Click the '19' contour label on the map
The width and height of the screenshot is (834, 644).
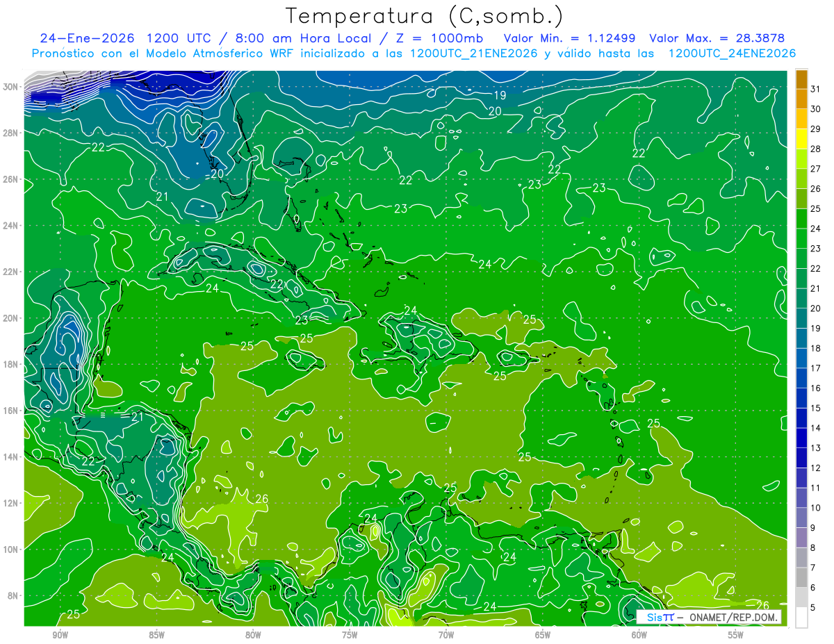point(500,95)
